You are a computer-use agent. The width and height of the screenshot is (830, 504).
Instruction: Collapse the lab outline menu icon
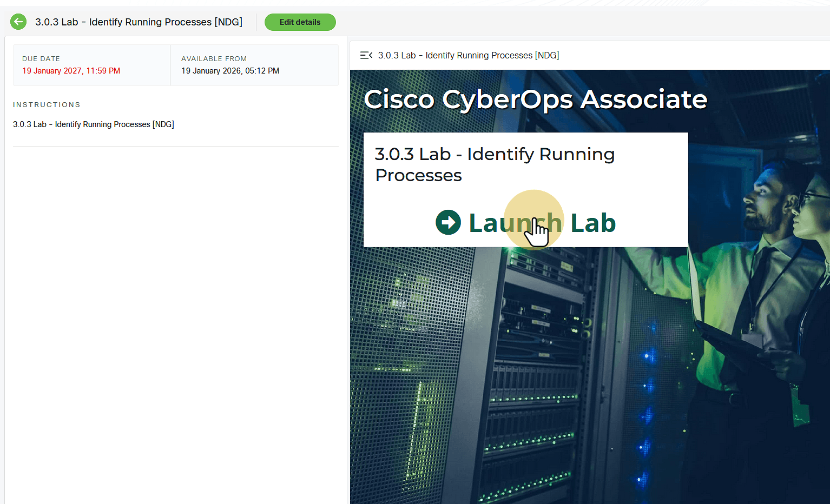click(366, 55)
